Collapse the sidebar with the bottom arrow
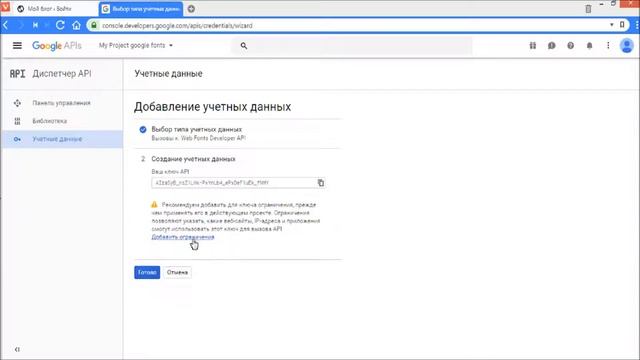The height and width of the screenshot is (360, 640). [17, 349]
